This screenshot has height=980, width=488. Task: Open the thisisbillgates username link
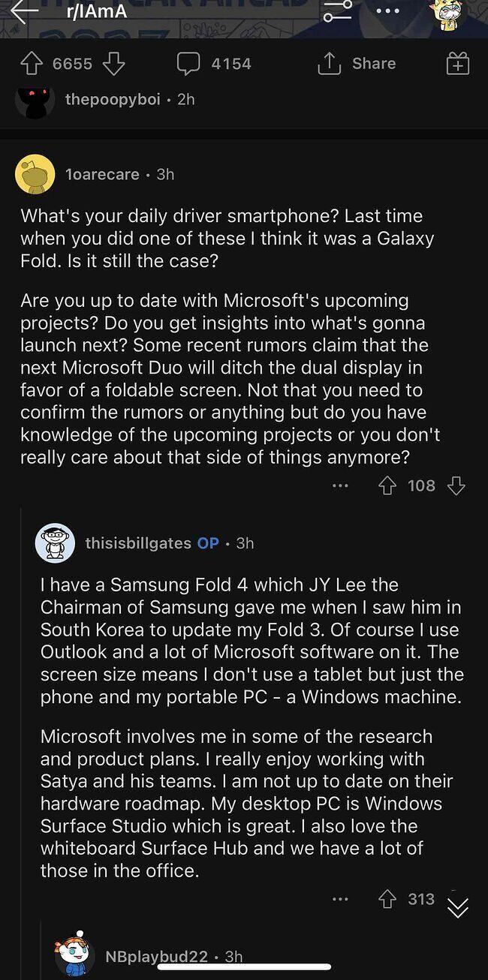point(138,543)
